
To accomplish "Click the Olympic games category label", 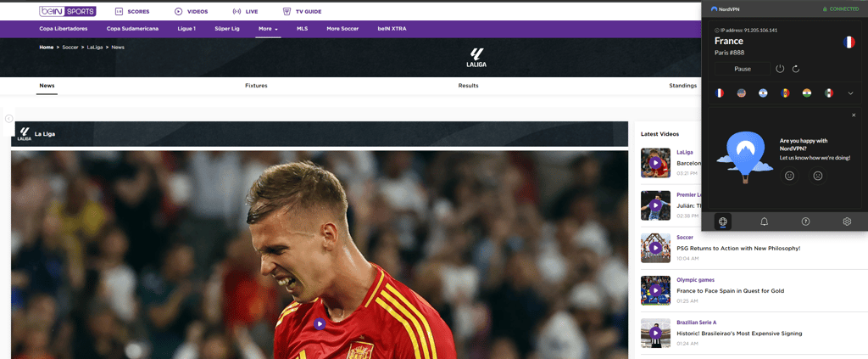I will (695, 280).
